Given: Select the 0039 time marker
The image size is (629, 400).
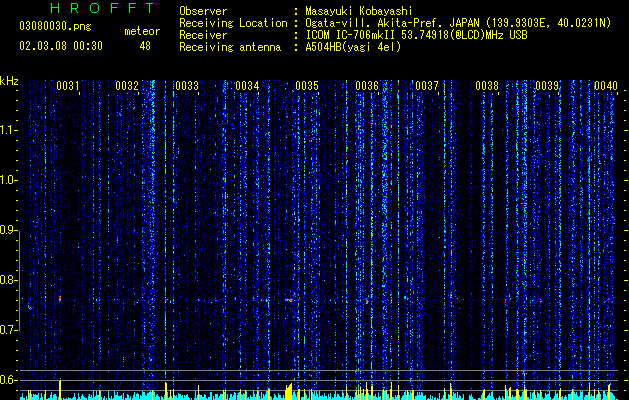Looking at the screenshot, I should [x=547, y=86].
